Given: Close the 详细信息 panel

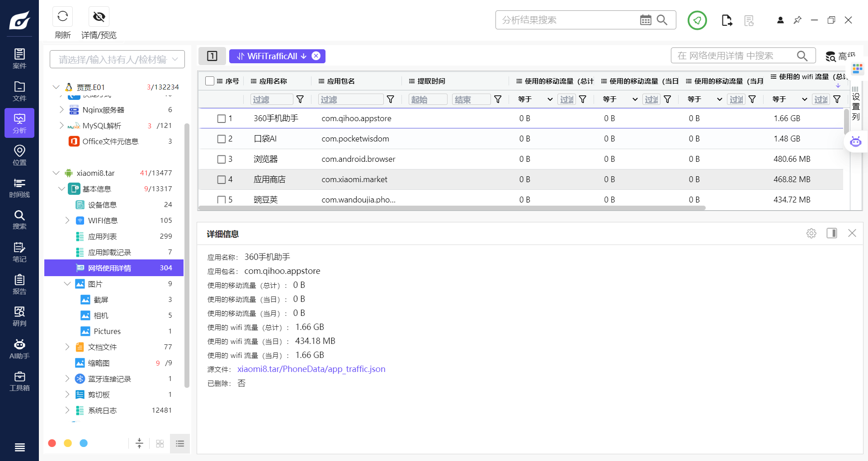Looking at the screenshot, I should pyautogui.click(x=852, y=233).
